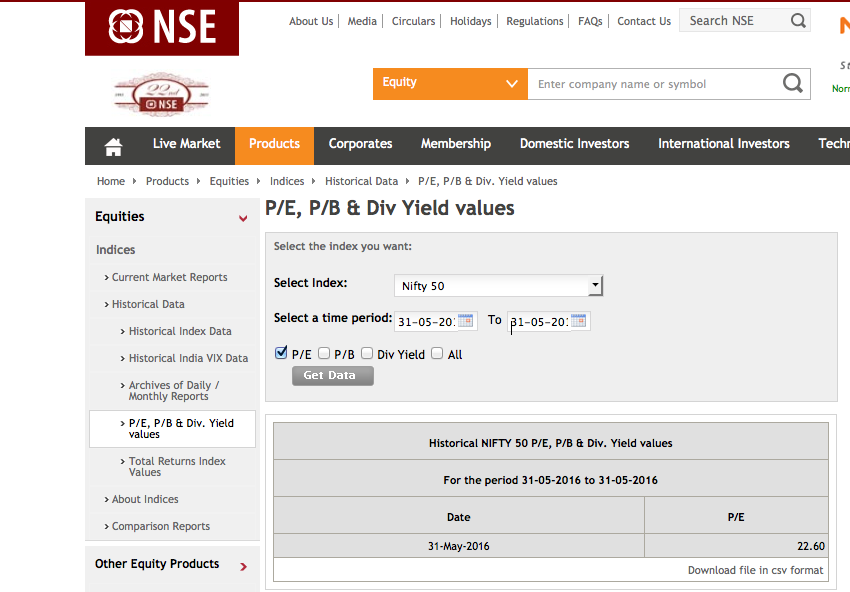The image size is (850, 592).
Task: Collapse the Equities sidebar section
Action: point(243,218)
